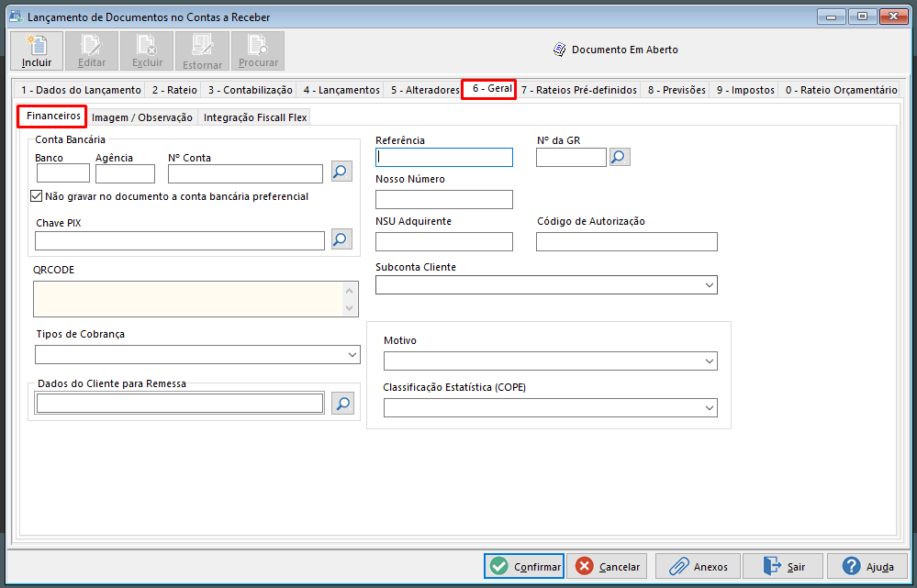Click the Estornar toolbar button

(x=202, y=50)
